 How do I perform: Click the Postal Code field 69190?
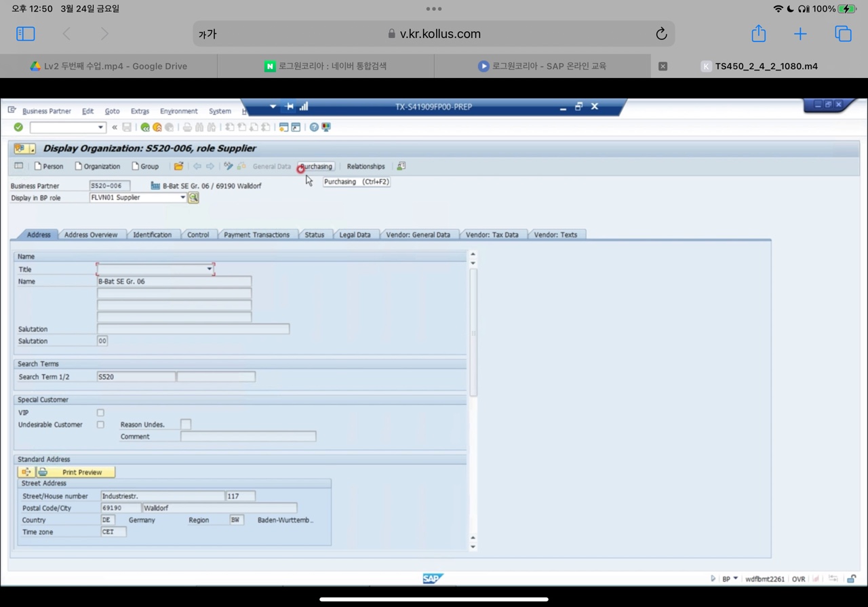121,508
